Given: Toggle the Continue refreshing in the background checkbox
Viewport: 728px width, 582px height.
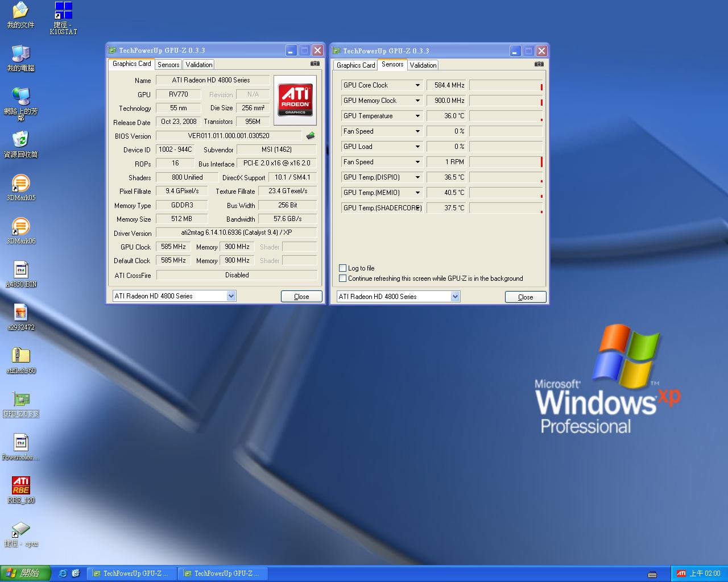Looking at the screenshot, I should point(342,278).
